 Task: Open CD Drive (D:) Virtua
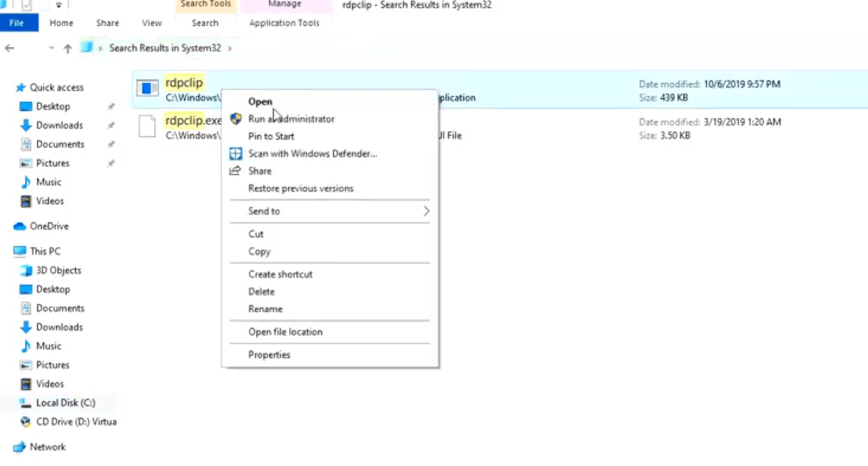point(69,421)
